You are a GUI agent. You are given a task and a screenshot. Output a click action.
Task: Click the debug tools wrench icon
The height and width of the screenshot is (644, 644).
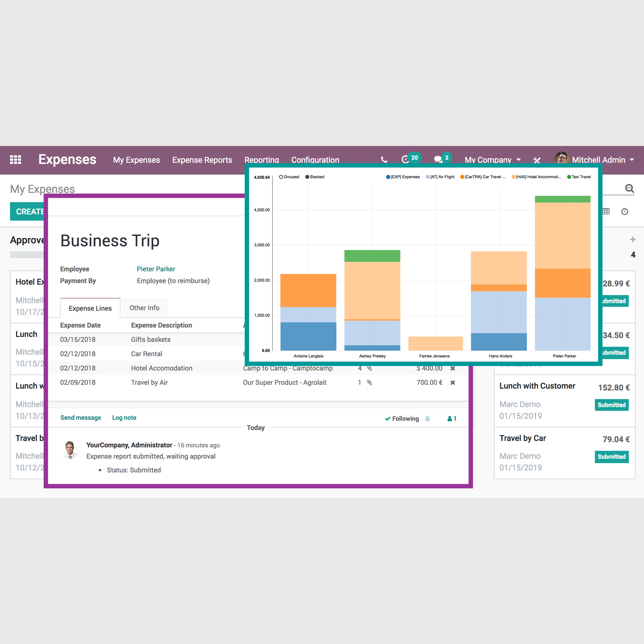pos(537,160)
